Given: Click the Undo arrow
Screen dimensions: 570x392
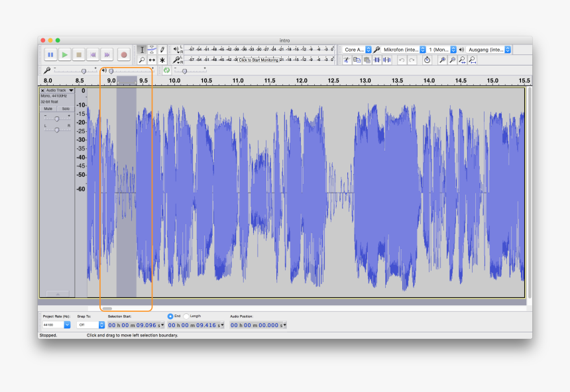Looking at the screenshot, I should point(402,60).
